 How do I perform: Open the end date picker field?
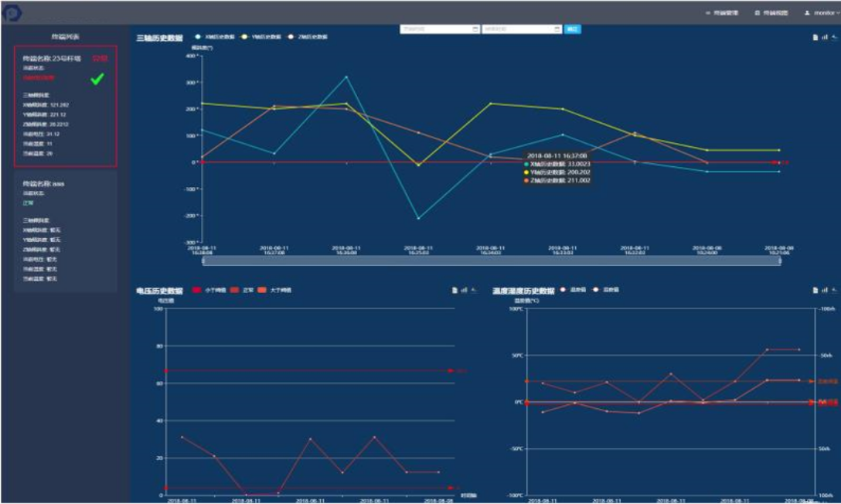tap(521, 29)
